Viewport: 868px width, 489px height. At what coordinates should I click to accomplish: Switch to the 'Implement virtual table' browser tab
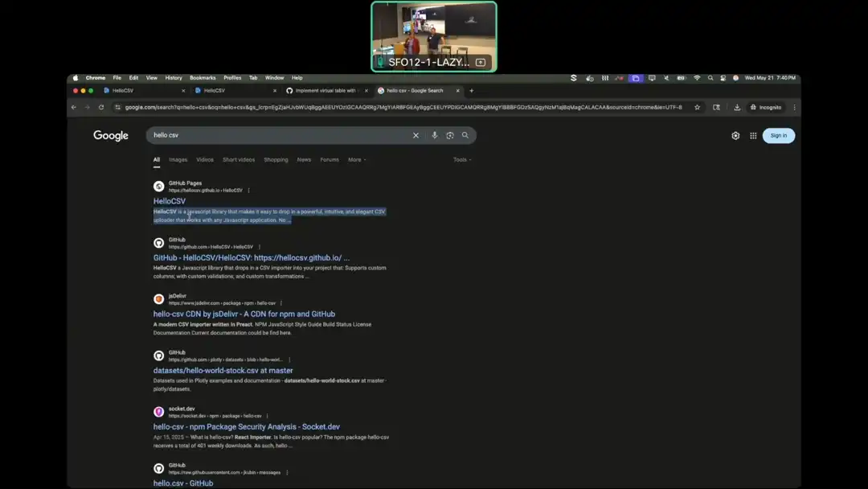pyautogui.click(x=326, y=91)
